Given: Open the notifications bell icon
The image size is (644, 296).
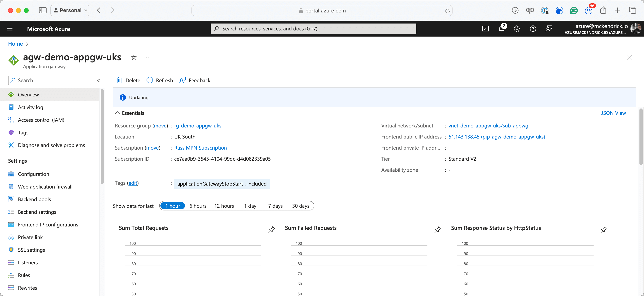Looking at the screenshot, I should (501, 29).
